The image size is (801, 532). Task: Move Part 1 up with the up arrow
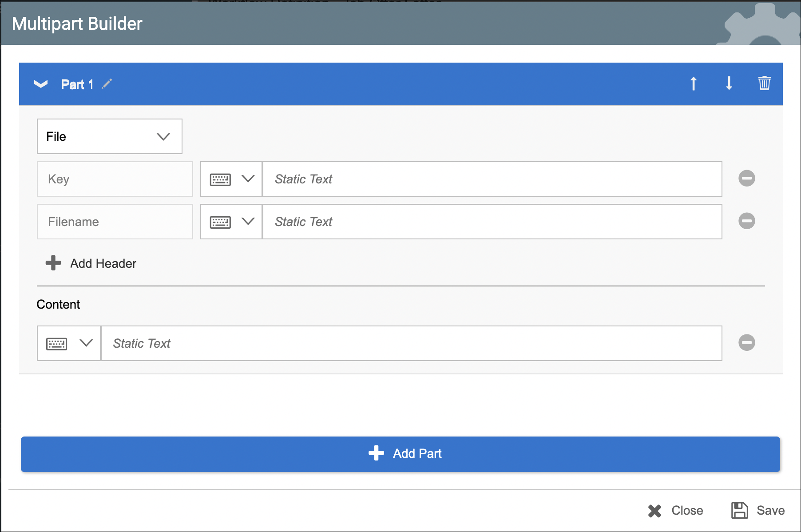tap(693, 83)
